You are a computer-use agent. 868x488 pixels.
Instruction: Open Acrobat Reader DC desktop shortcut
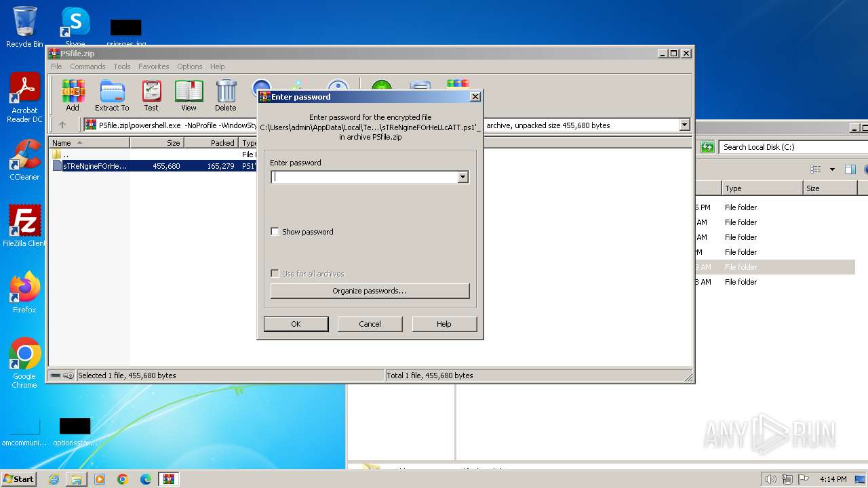pos(24,98)
